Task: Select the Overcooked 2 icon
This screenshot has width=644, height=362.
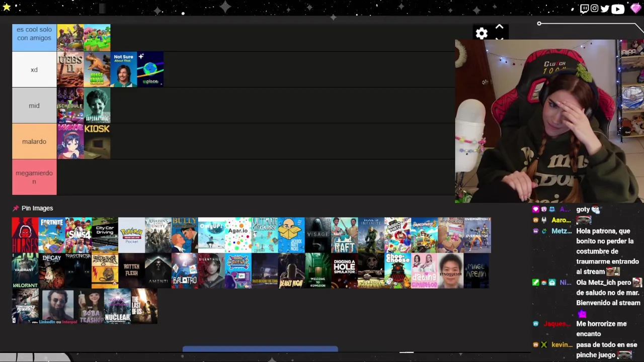Action: (425, 235)
